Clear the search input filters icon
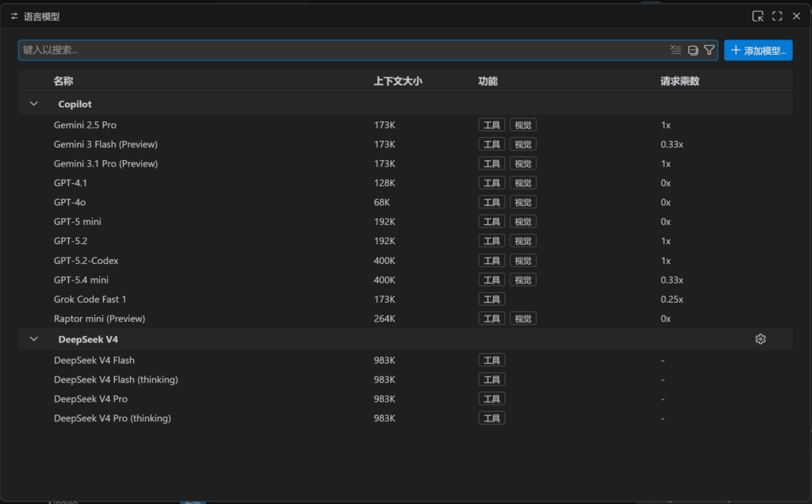This screenshot has width=812, height=504. click(676, 50)
